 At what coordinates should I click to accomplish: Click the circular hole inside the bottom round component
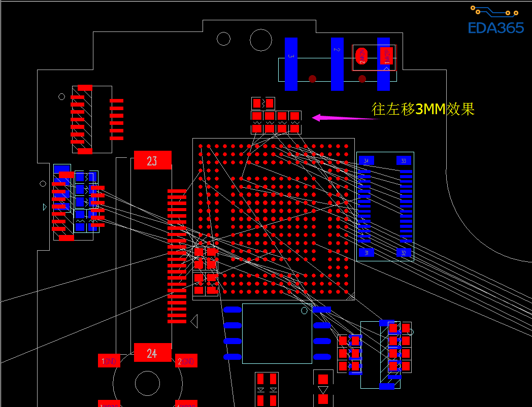(147, 383)
